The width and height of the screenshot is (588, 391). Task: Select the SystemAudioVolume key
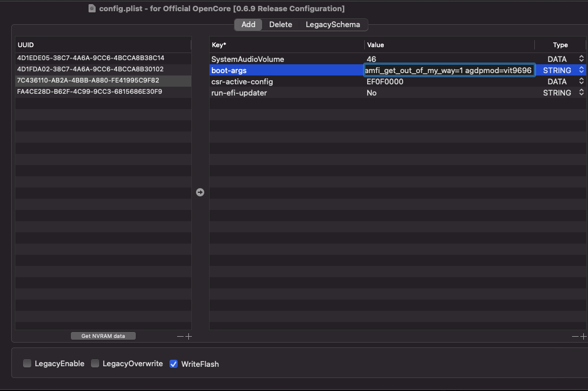point(247,59)
